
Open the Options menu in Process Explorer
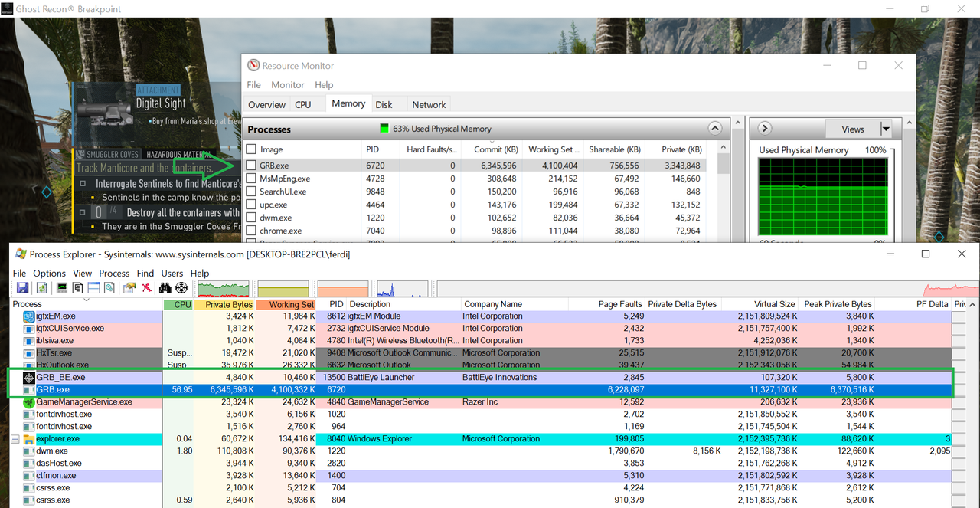click(49, 273)
